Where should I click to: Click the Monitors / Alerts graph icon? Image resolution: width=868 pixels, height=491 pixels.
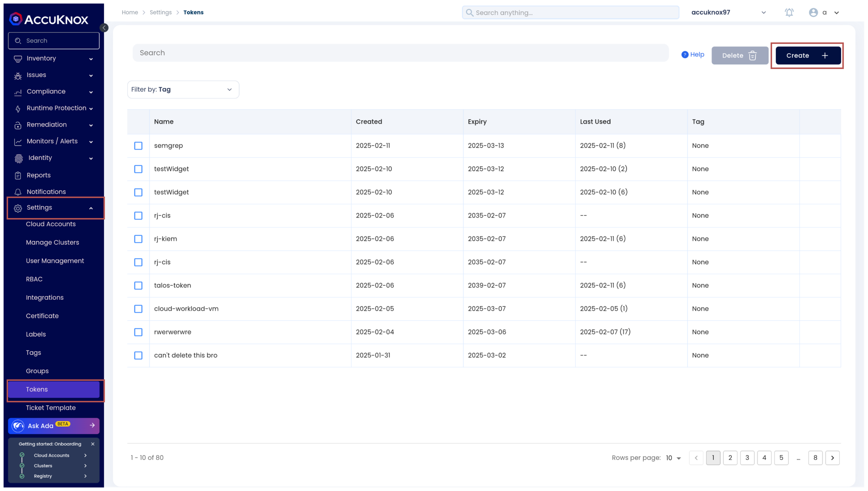[x=18, y=142]
